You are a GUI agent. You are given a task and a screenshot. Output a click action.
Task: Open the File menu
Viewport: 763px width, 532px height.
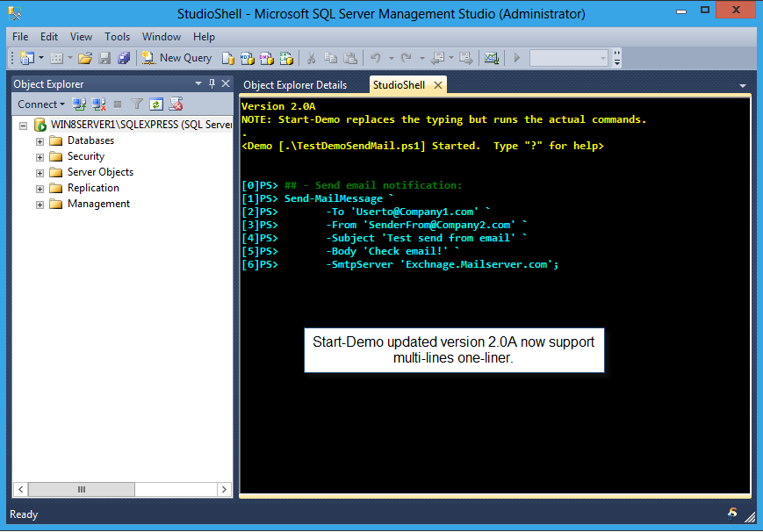pyautogui.click(x=20, y=37)
